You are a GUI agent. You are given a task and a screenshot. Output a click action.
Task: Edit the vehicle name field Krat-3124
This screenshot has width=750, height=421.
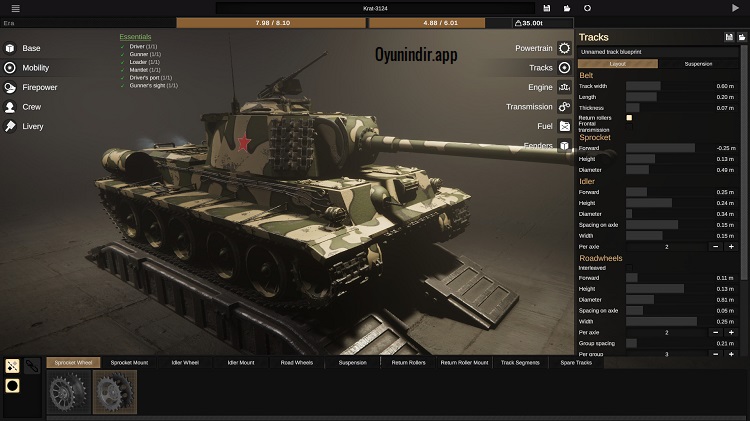click(375, 8)
